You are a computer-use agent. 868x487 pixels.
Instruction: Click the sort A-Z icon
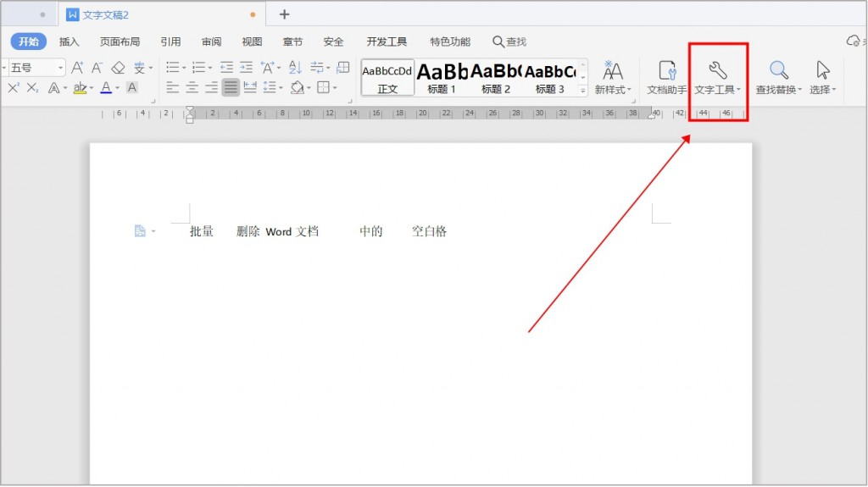coord(295,68)
